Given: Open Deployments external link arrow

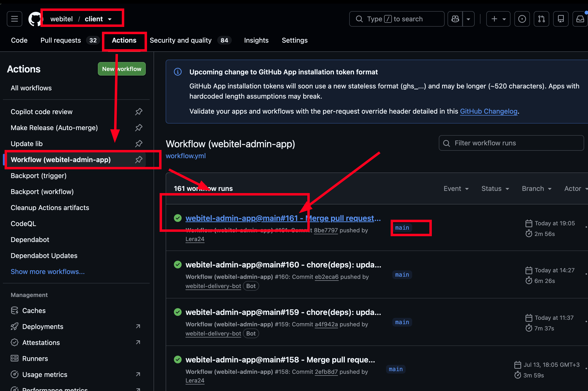Looking at the screenshot, I should 138,326.
